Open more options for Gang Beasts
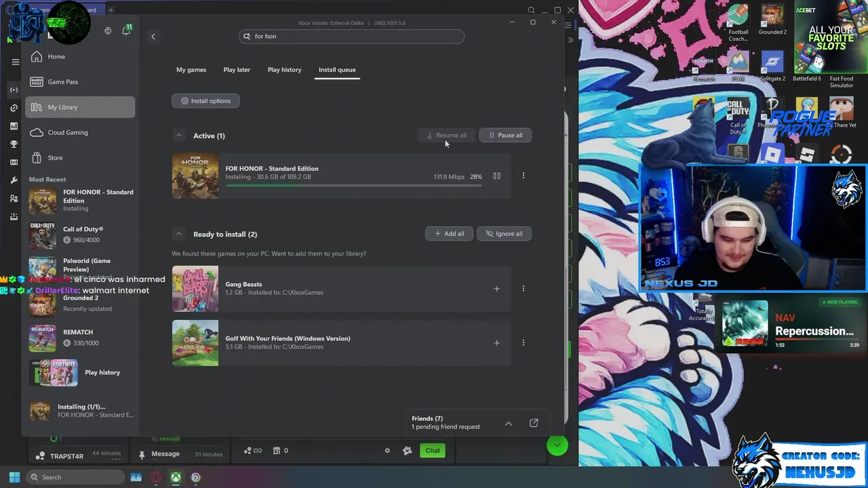The height and width of the screenshot is (488, 868). 523,288
